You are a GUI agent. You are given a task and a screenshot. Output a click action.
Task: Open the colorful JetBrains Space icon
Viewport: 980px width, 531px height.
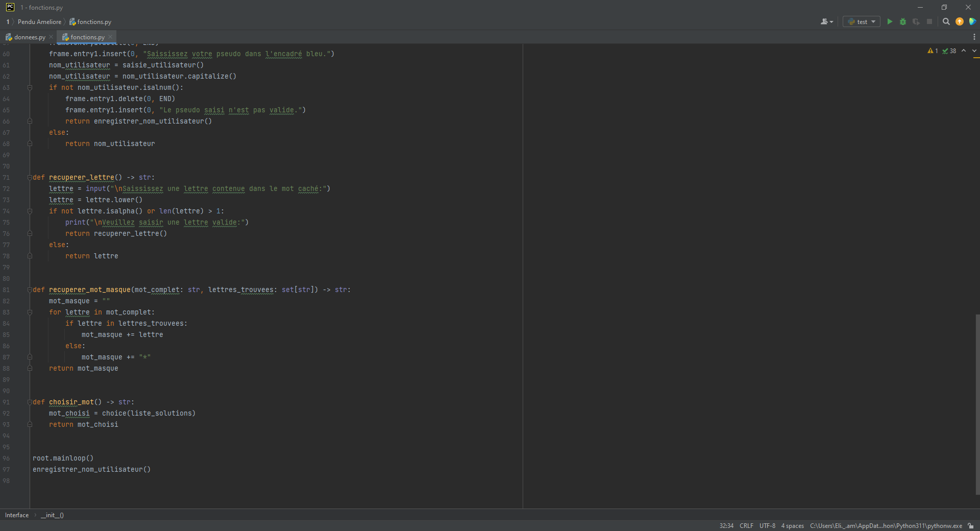pos(972,21)
